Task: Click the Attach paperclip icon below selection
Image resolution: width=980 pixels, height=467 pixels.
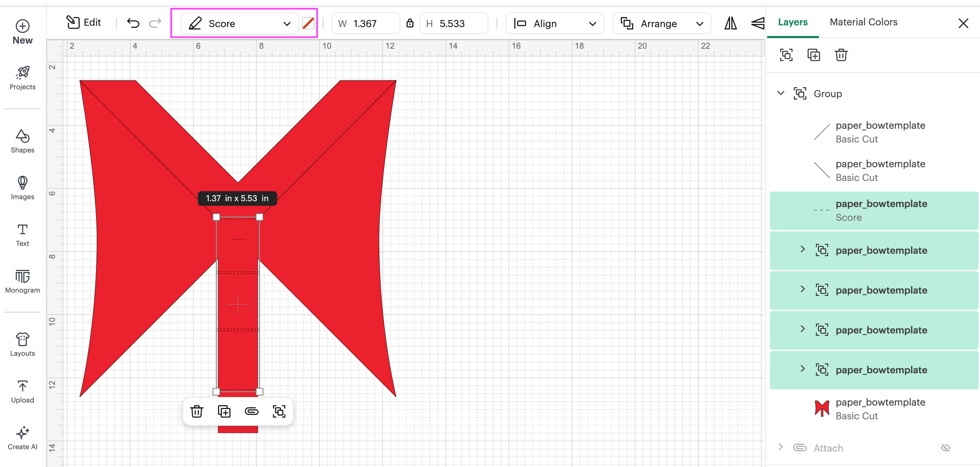Action: pyautogui.click(x=251, y=411)
